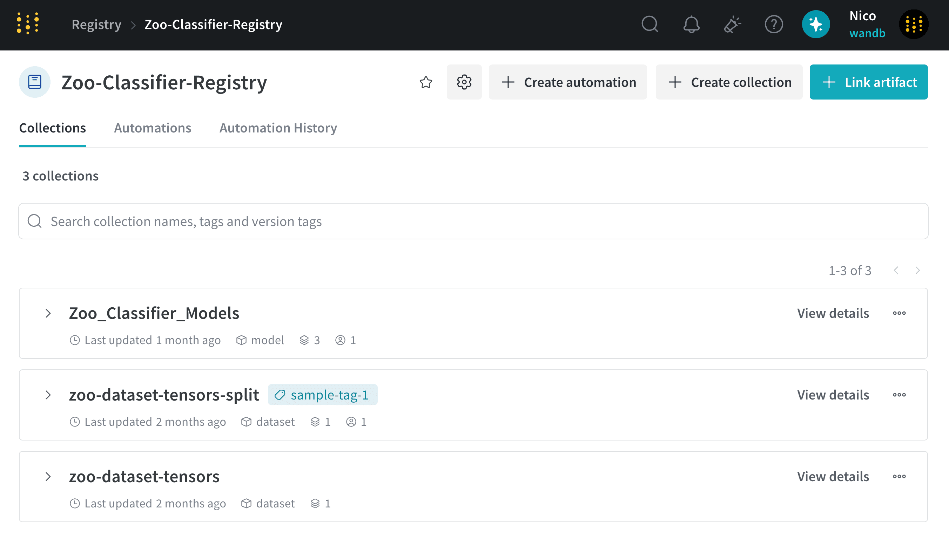Click Zoo-Classifier-Registry in breadcrumb
The width and height of the screenshot is (949, 560).
[x=213, y=25]
